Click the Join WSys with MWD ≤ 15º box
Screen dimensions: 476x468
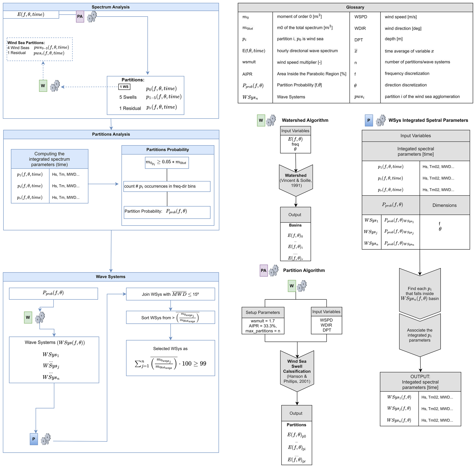click(x=170, y=294)
